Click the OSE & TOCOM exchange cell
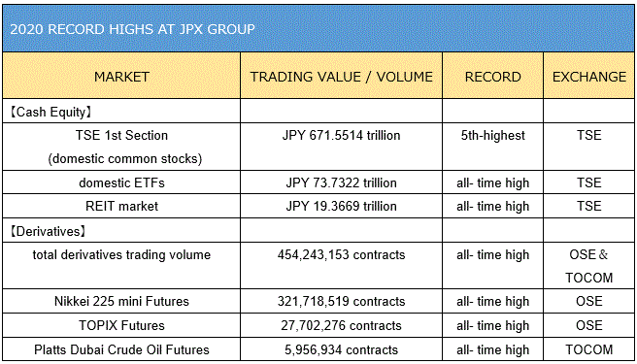Screen dimensions: 637x364 click(x=589, y=266)
